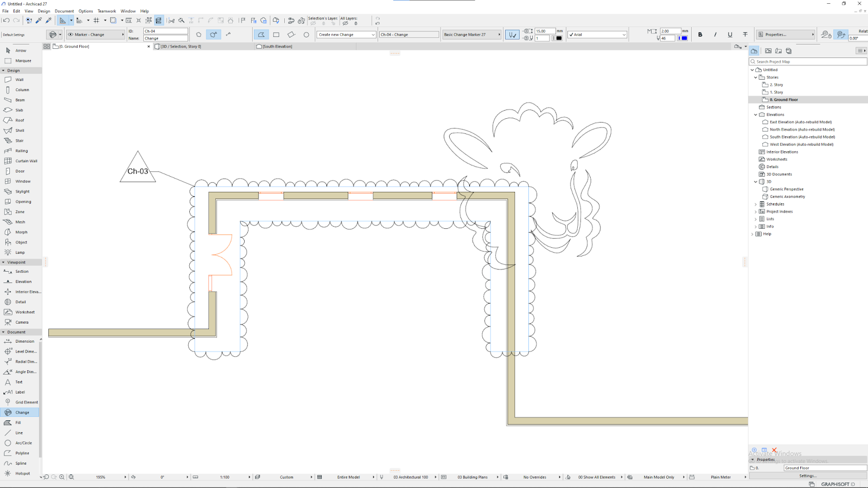Select the Stair tool

(20, 140)
